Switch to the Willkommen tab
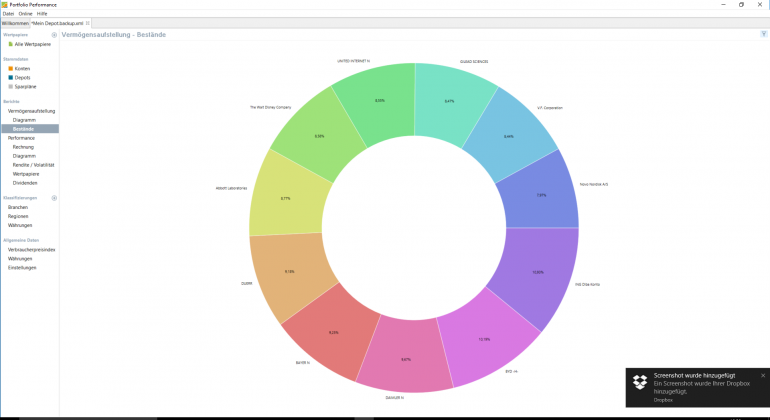770x420 pixels. (15, 23)
